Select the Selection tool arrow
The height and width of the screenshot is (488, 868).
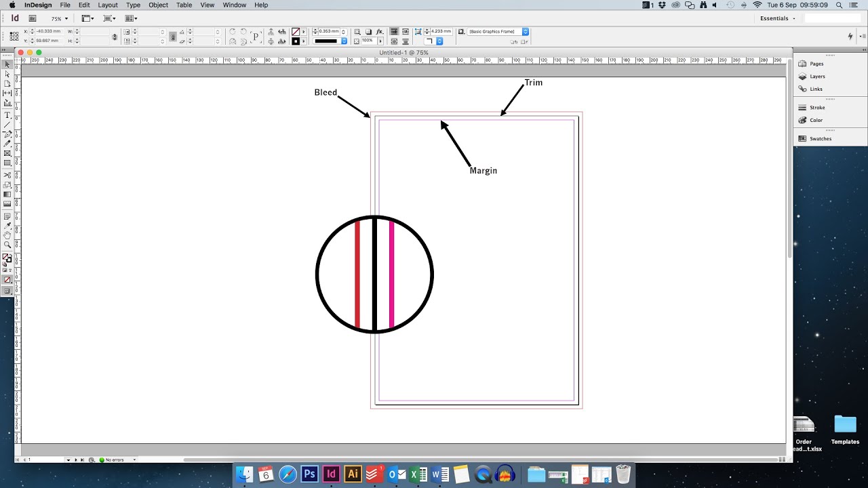pos(7,64)
